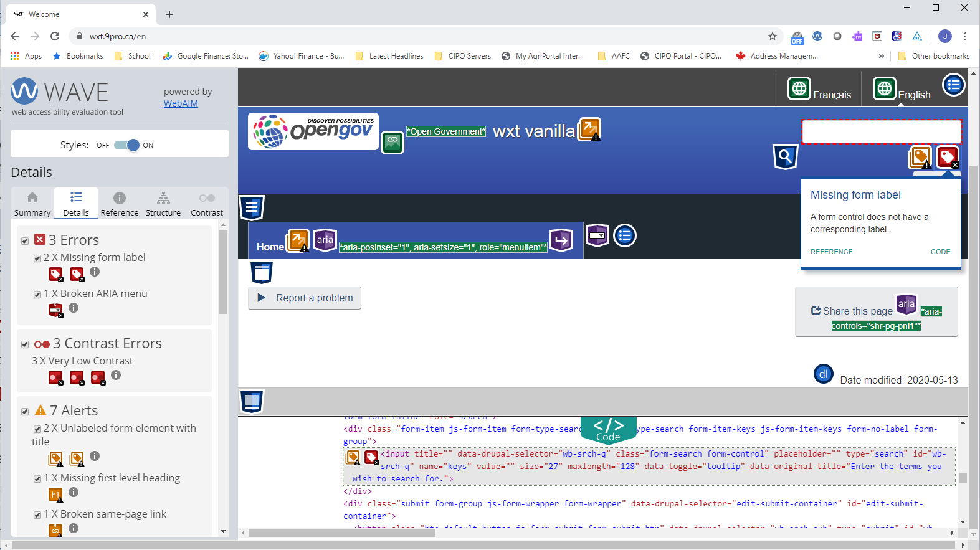980x550 pixels.
Task: Click CODE in Missing form label tooltip
Action: (941, 252)
